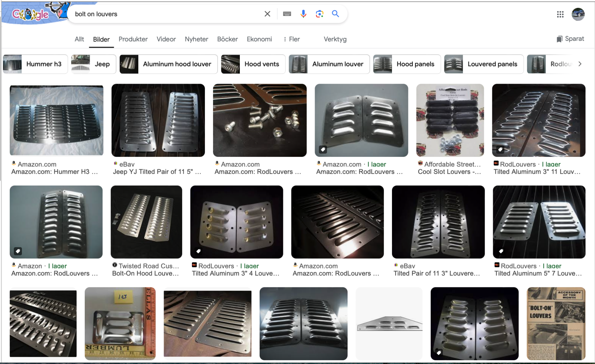
Task: Open Sparat saved items
Action: (570, 39)
